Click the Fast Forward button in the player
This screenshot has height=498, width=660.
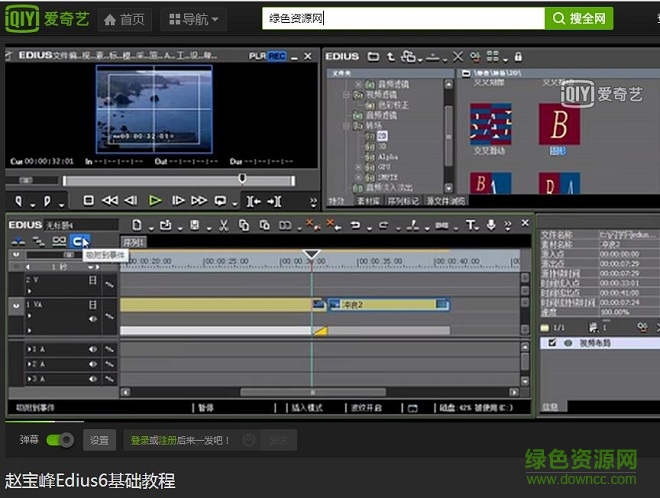199,200
